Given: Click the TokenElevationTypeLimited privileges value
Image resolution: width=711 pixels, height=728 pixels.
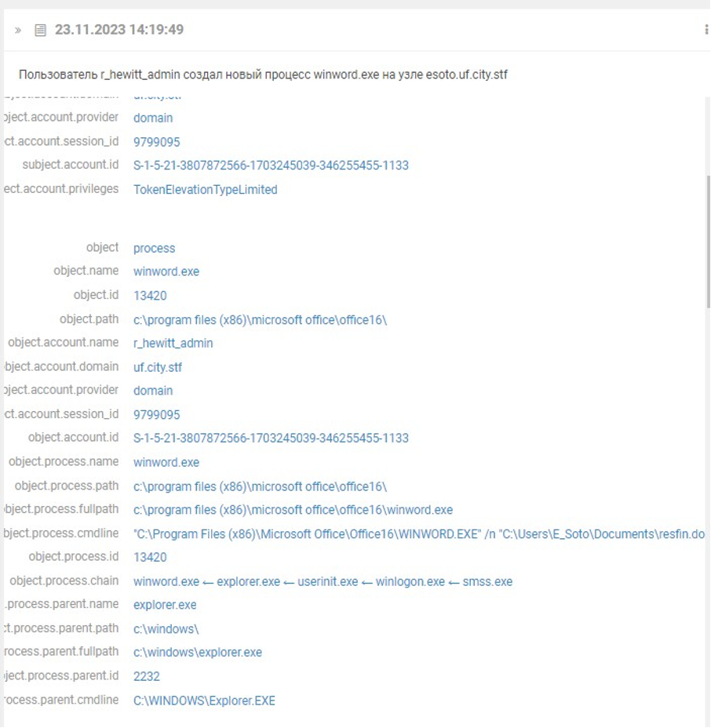Looking at the screenshot, I should [x=205, y=189].
